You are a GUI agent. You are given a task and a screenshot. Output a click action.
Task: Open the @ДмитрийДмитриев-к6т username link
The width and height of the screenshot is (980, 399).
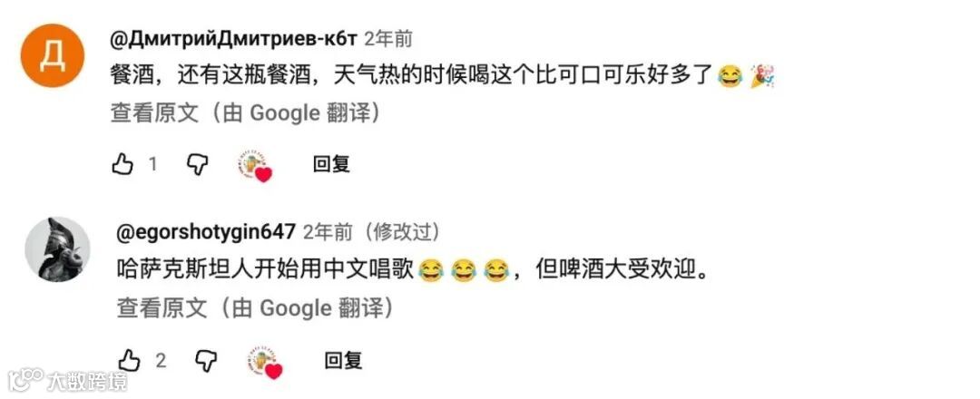234,39
